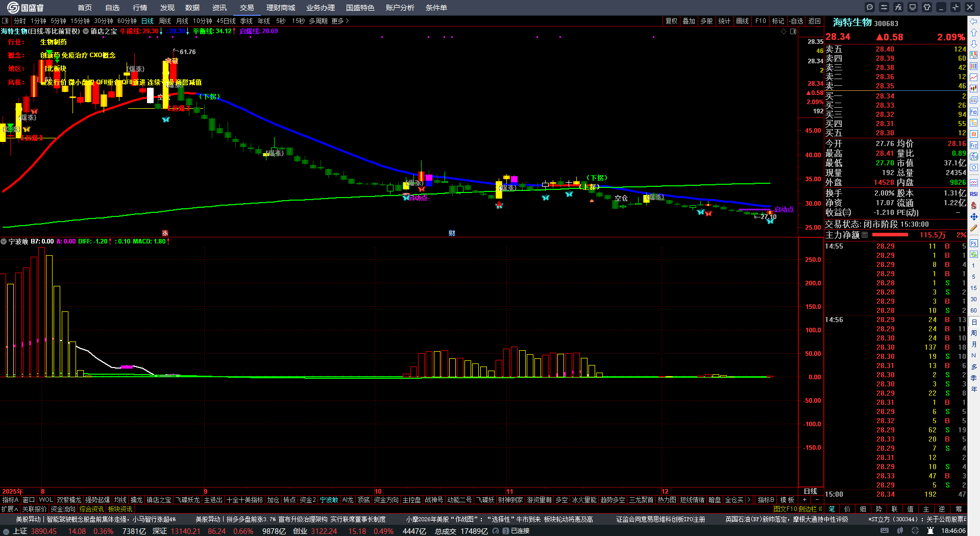The height and width of the screenshot is (536, 980).
Task: Click the 卖一 price 28.35
Action: (x=885, y=86)
